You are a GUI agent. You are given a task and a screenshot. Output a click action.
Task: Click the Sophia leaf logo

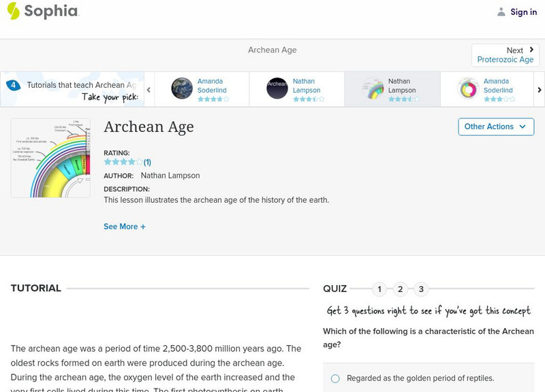click(12, 12)
